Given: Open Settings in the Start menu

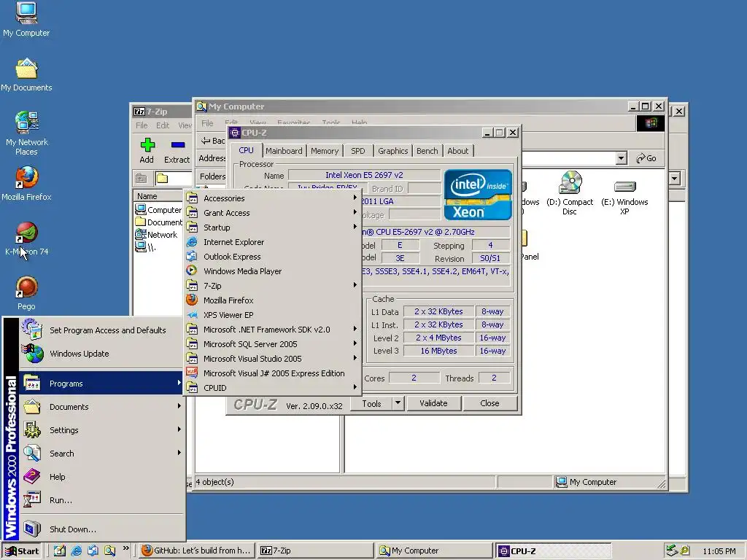Looking at the screenshot, I should coord(102,430).
